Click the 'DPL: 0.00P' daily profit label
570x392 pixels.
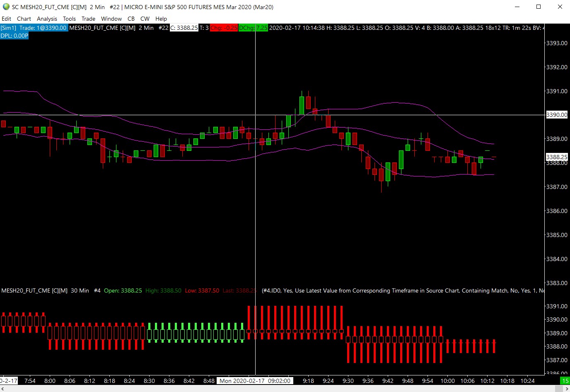click(14, 36)
